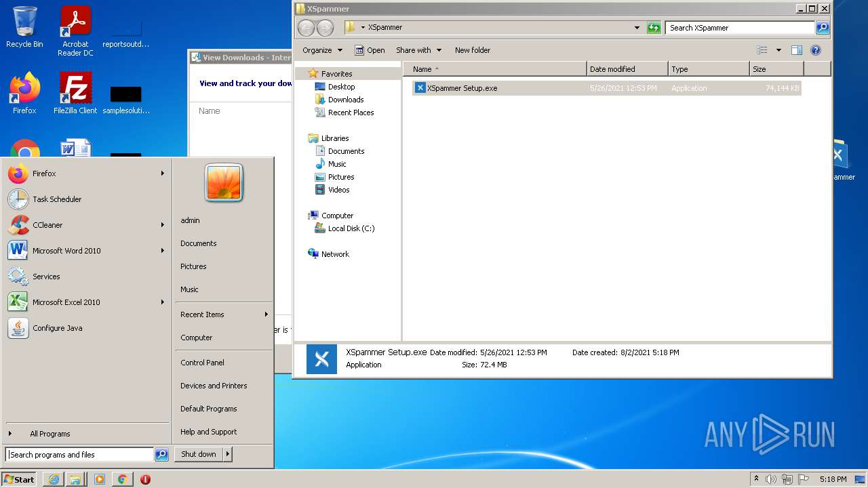Image resolution: width=868 pixels, height=488 pixels.
Task: Click Explorer back navigation arrow
Action: click(x=307, y=28)
